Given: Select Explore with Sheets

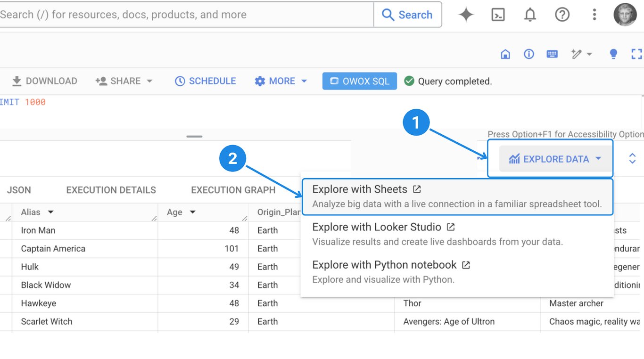Looking at the screenshot, I should point(457,196).
